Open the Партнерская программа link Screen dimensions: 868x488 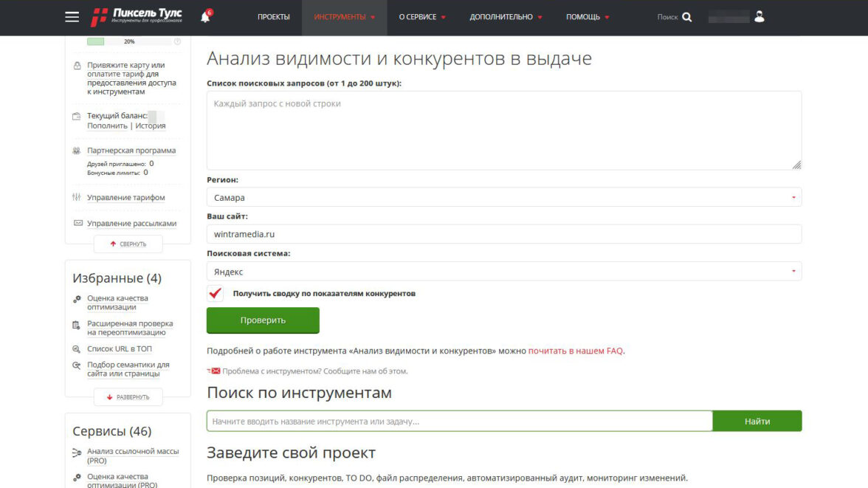coord(131,151)
